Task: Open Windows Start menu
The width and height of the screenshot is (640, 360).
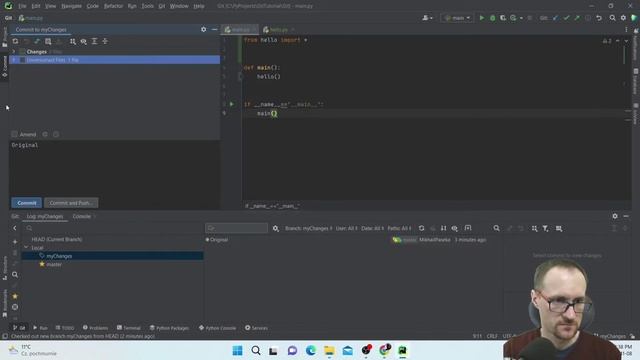Action: (x=237, y=350)
